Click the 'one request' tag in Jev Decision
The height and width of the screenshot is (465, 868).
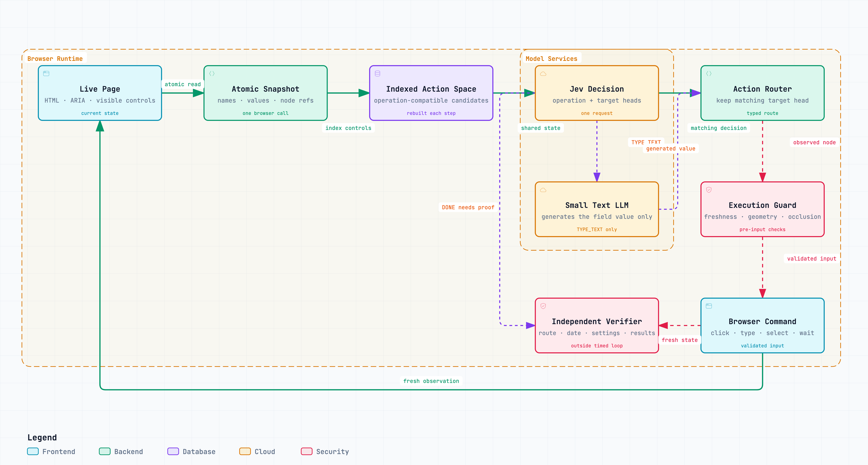click(x=597, y=113)
